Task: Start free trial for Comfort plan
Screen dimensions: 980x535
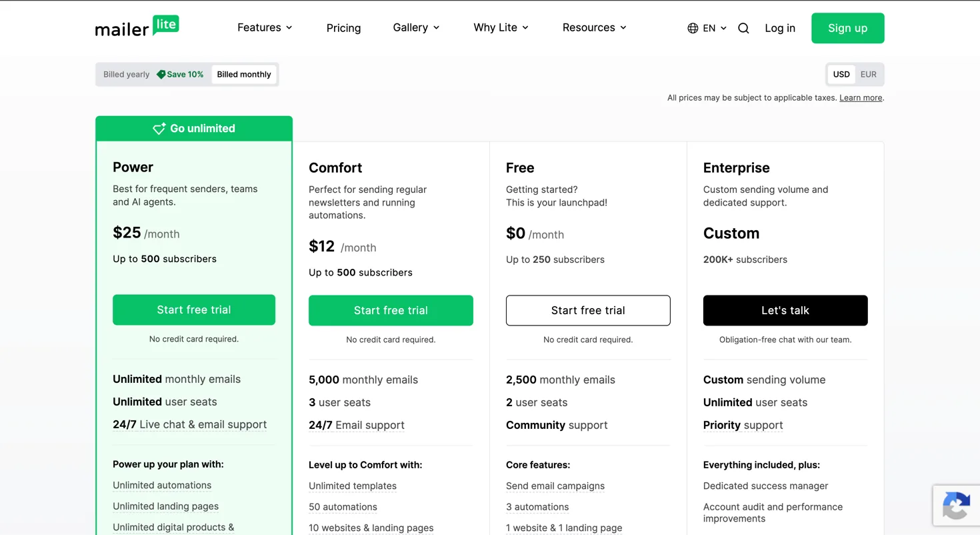Action: point(391,310)
